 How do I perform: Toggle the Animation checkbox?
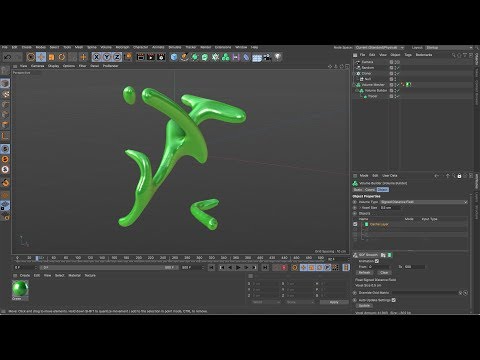[377, 261]
